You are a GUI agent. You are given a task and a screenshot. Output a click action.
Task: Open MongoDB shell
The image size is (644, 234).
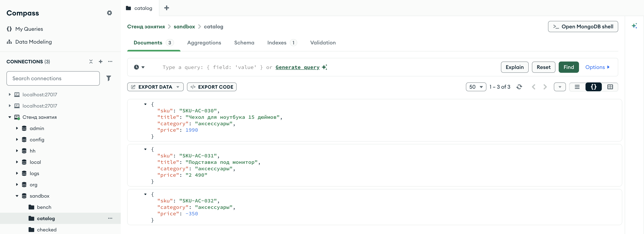point(583,27)
